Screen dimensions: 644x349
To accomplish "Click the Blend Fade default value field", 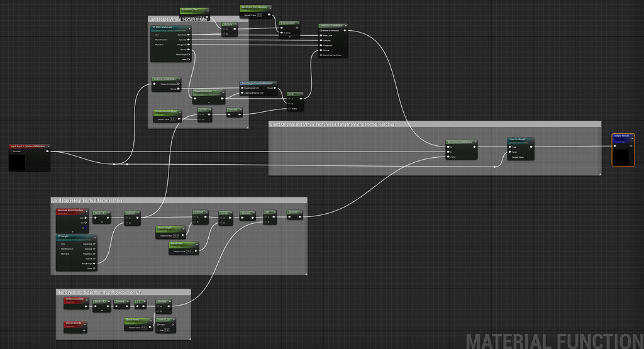I will [189, 251].
